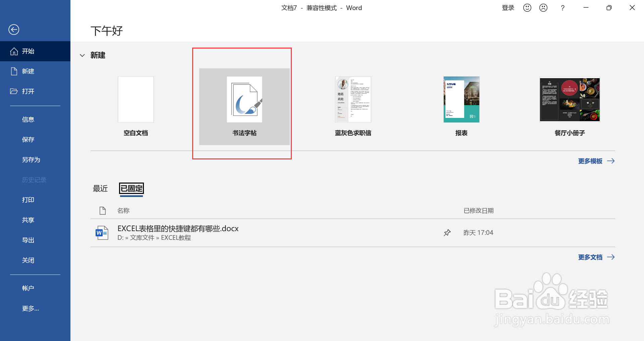
Task: Click 登录 to sign in
Action: 508,8
